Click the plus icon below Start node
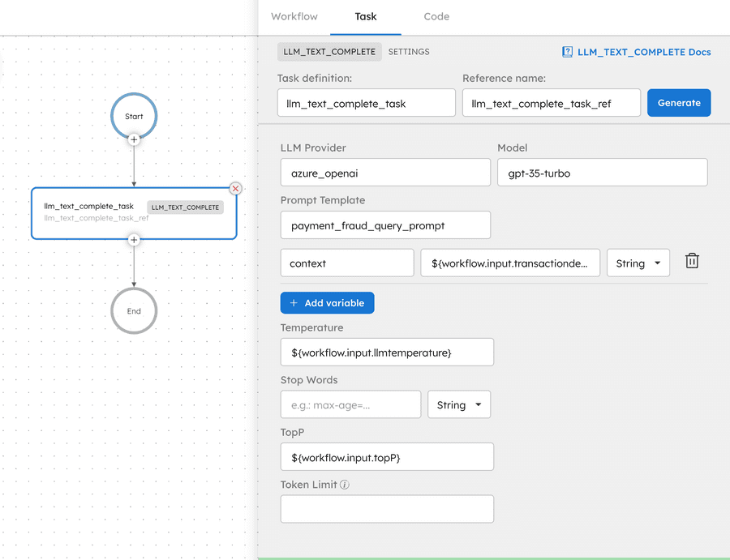 pos(134,139)
